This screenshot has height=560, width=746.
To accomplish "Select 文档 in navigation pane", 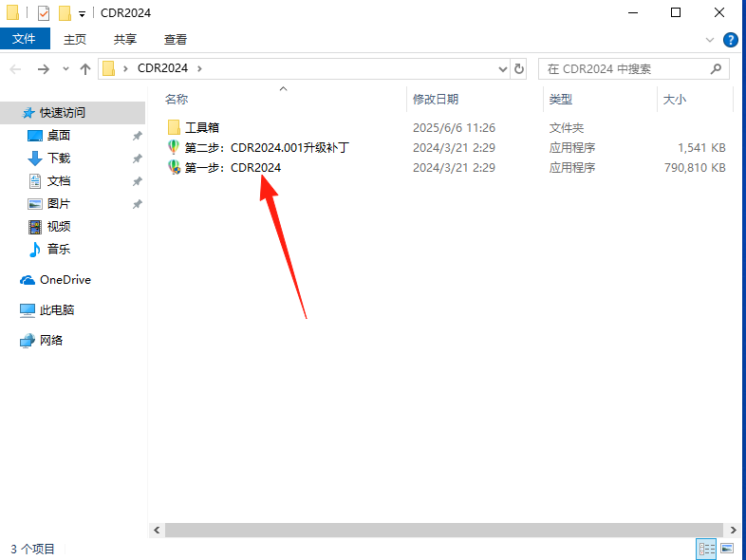I will [59, 181].
